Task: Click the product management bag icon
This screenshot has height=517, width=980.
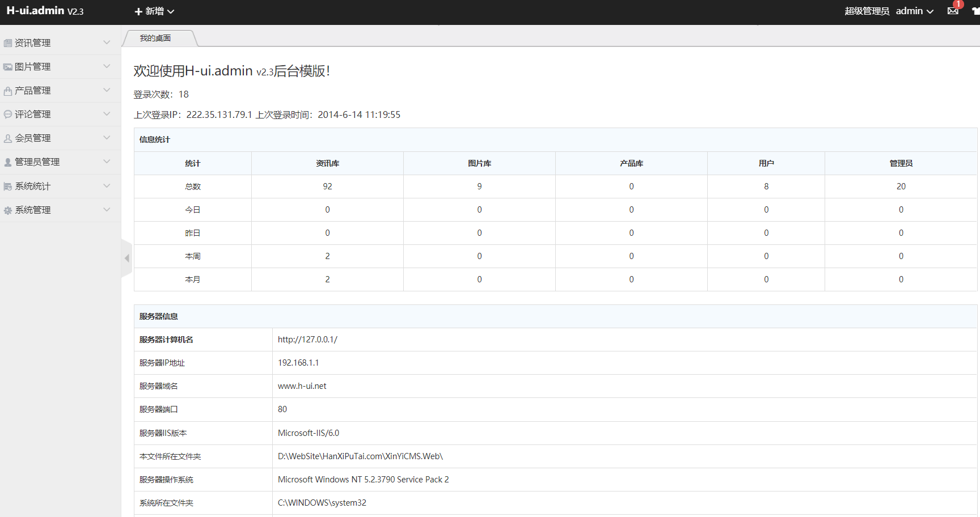Action: point(8,91)
